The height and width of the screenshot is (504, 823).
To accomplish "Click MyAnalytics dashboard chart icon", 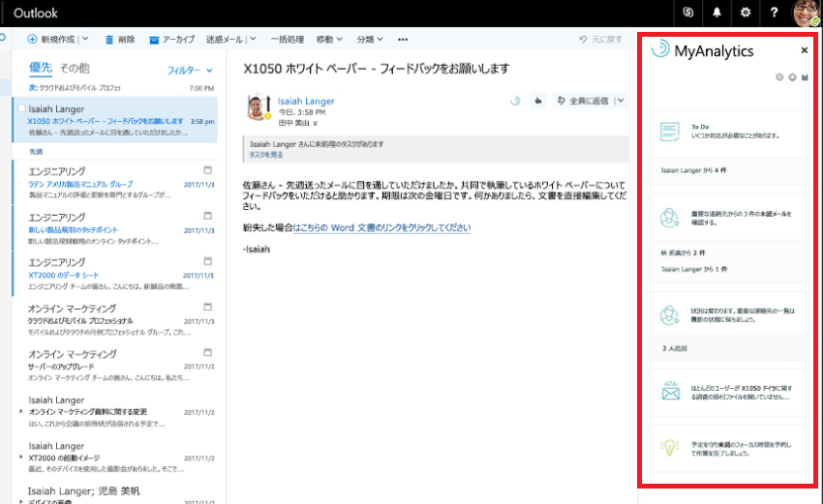I will pos(805,77).
